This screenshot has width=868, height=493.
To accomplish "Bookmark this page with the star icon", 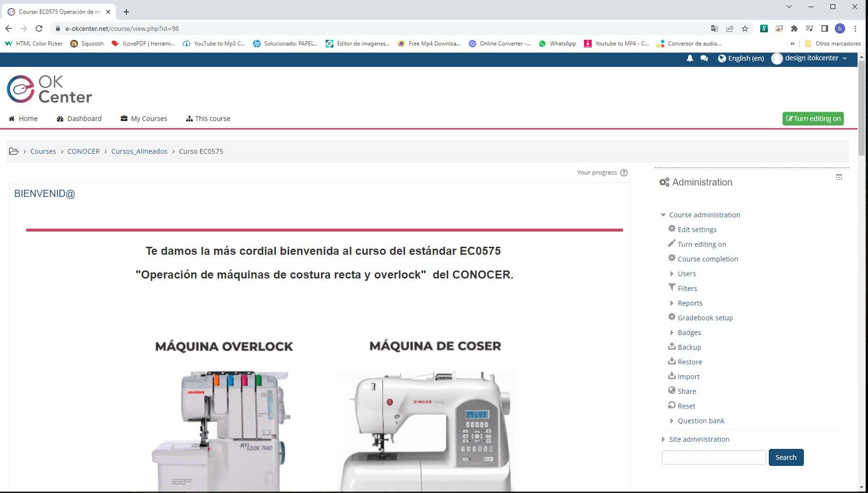I will tap(745, 28).
